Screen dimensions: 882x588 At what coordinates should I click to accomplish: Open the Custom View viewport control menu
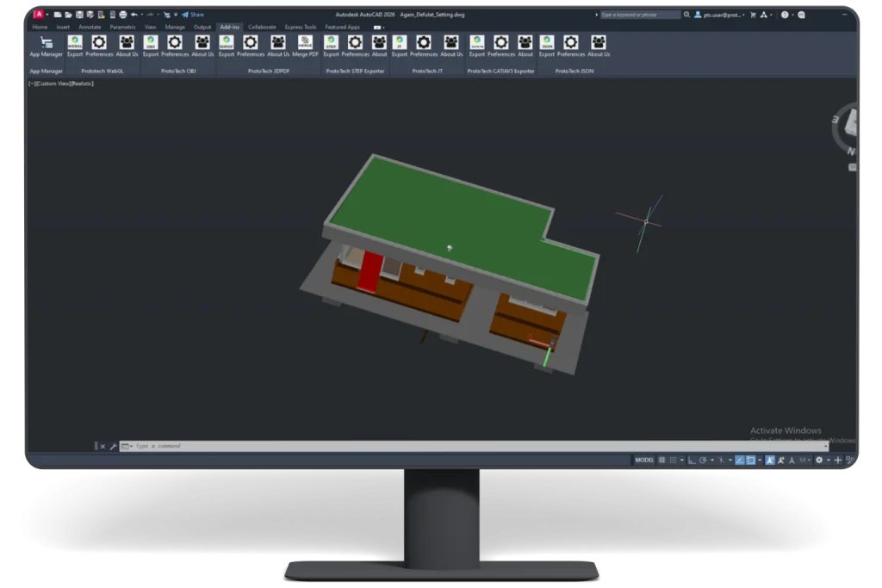pos(54,84)
